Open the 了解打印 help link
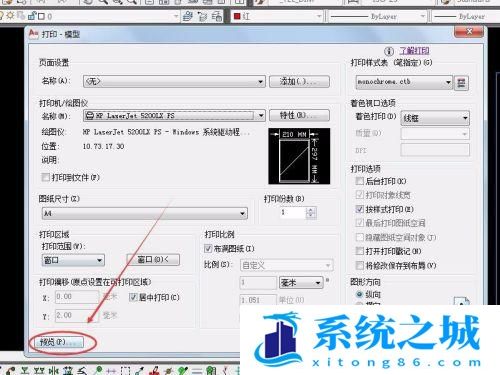 [x=414, y=51]
